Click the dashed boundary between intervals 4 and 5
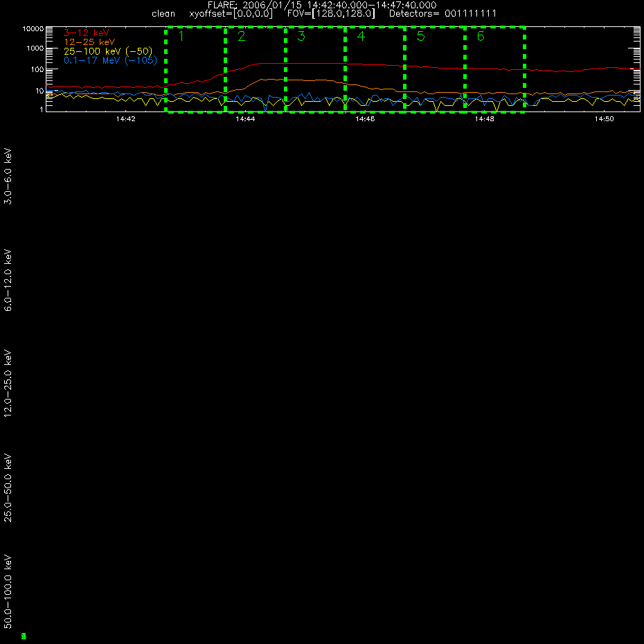The width and height of the screenshot is (644, 644). 405,69
